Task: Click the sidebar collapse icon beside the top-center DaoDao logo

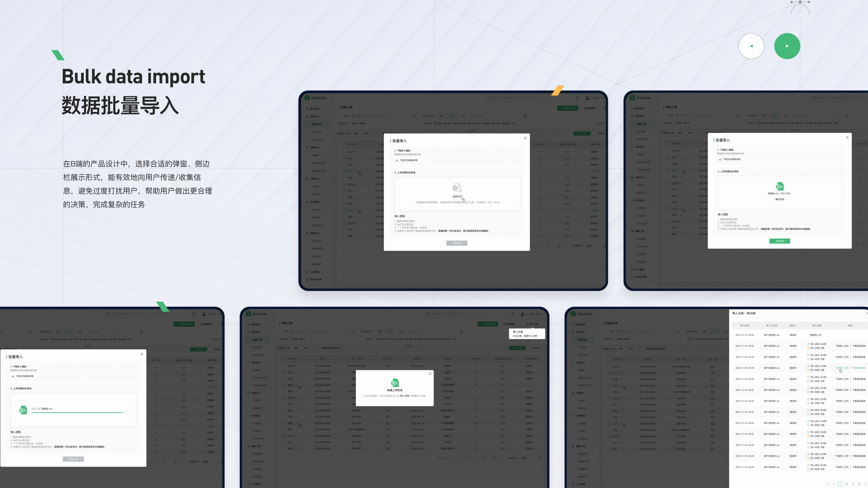Action: (332, 99)
